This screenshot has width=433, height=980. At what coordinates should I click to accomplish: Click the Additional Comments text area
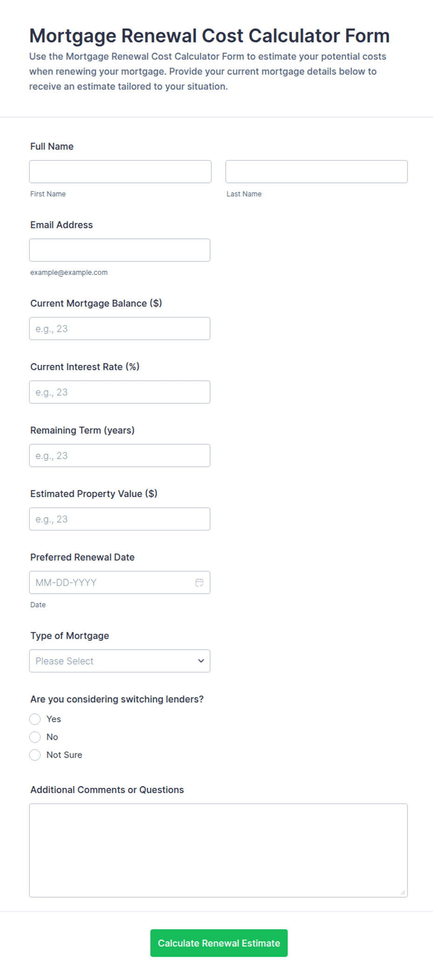(x=218, y=850)
